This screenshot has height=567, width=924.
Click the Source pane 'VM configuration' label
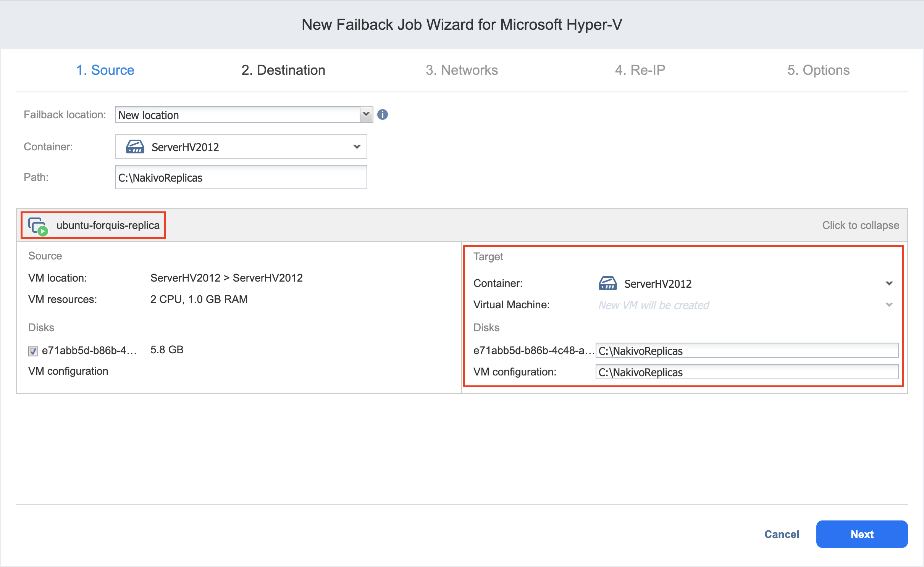coord(68,371)
